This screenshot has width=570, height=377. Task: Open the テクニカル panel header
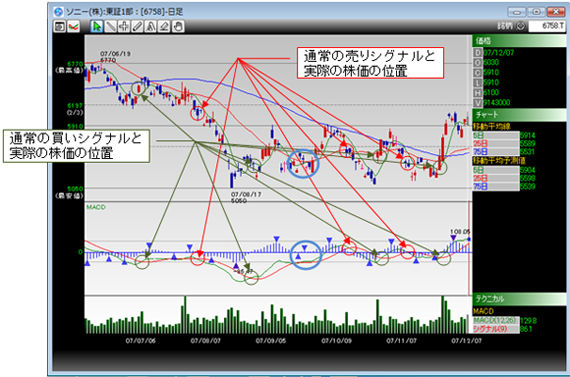(x=519, y=299)
